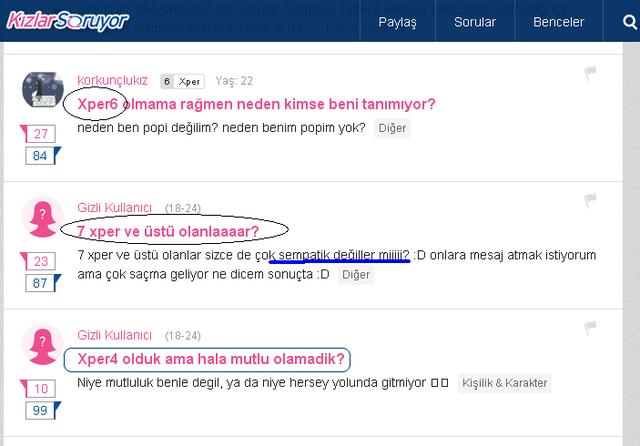
Task: Select the Diğer tag on the Xper6 question
Action: 392,128
